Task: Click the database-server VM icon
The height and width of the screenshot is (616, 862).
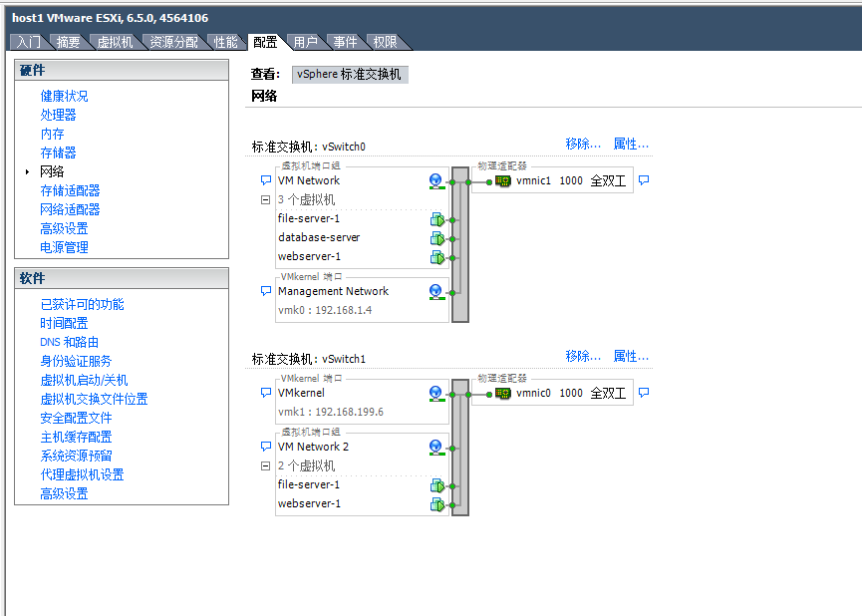Action: coord(437,238)
